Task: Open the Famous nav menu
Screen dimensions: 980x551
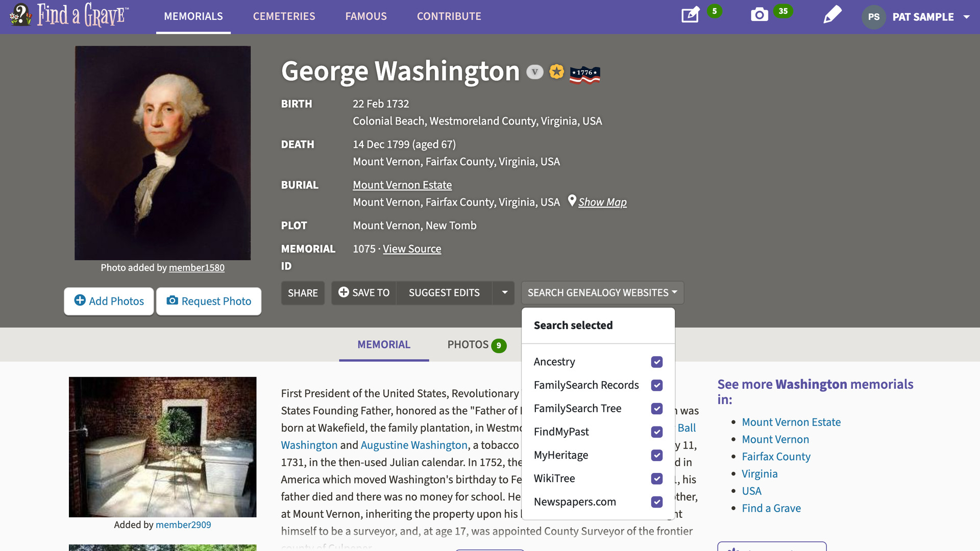Action: pos(366,16)
